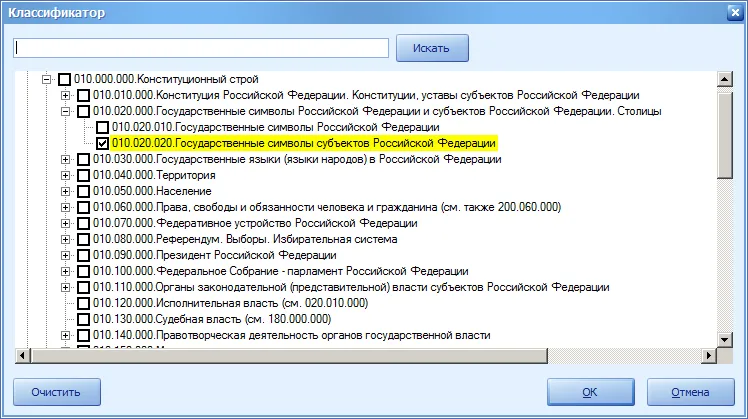The height and width of the screenshot is (419, 748).
Task: Select highlighted 010.020.020 Государственные символы субъектов text
Action: (x=304, y=143)
